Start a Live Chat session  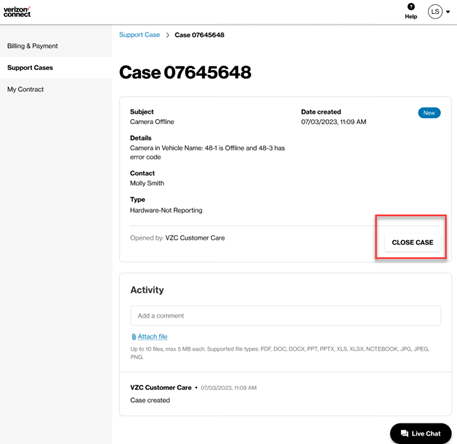(421, 433)
